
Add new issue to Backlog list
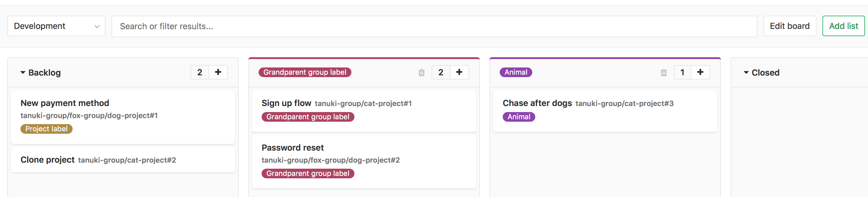(218, 72)
